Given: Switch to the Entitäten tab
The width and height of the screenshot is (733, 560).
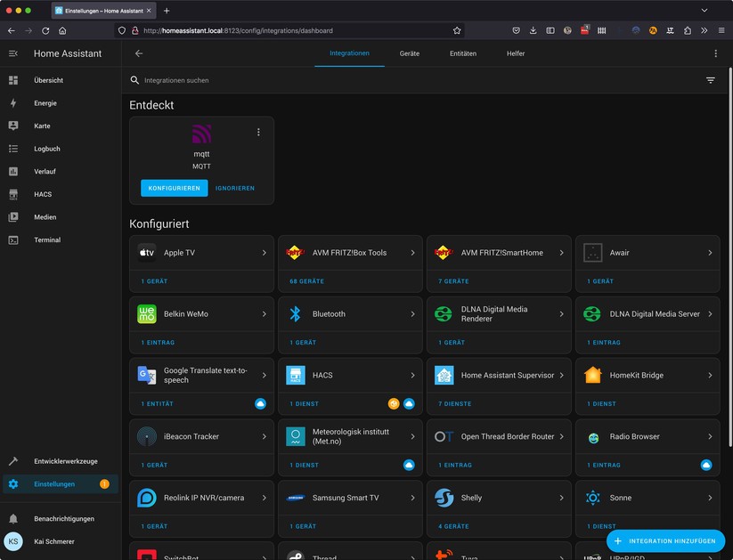Looking at the screenshot, I should [x=463, y=53].
